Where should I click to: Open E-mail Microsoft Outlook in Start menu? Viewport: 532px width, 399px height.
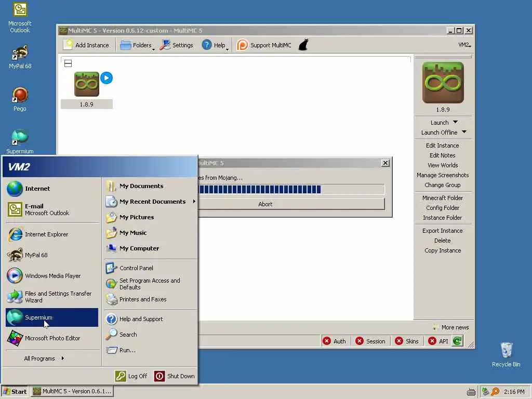point(52,209)
